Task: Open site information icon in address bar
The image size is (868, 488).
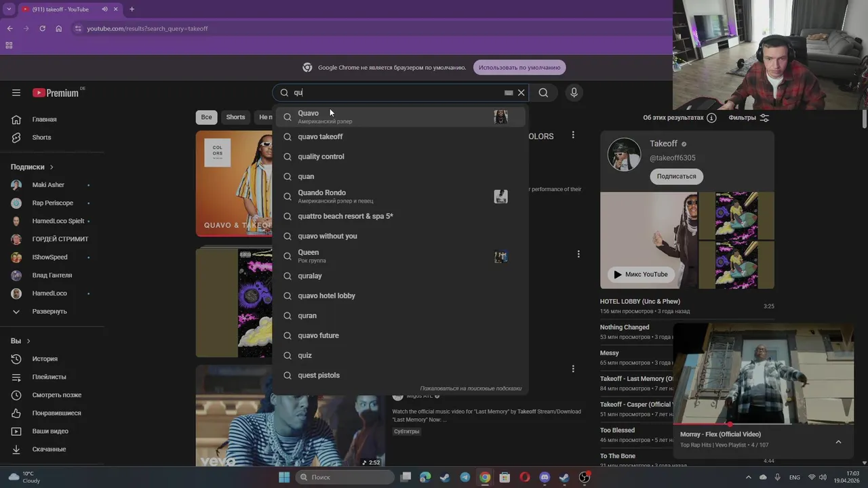Action: click(x=78, y=28)
